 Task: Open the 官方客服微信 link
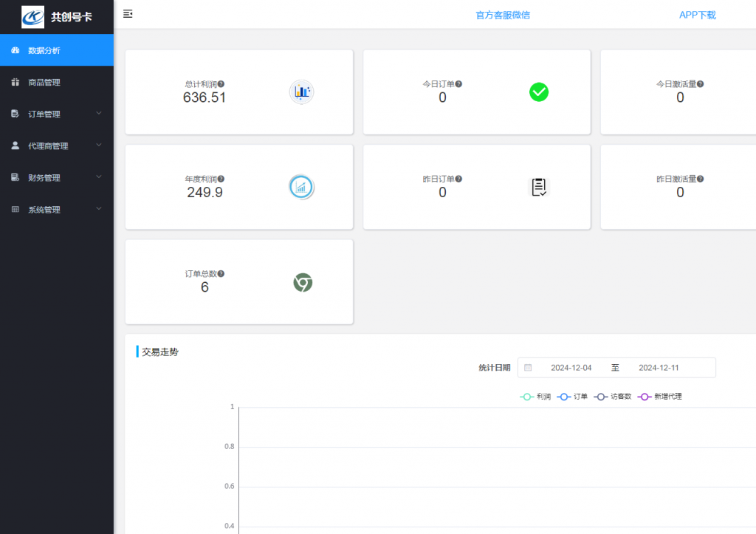click(x=503, y=15)
